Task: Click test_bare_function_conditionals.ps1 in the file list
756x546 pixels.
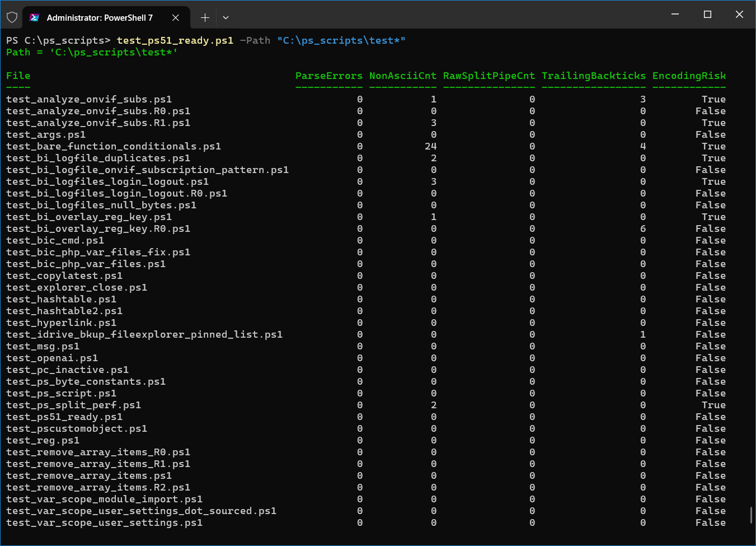Action: [114, 146]
